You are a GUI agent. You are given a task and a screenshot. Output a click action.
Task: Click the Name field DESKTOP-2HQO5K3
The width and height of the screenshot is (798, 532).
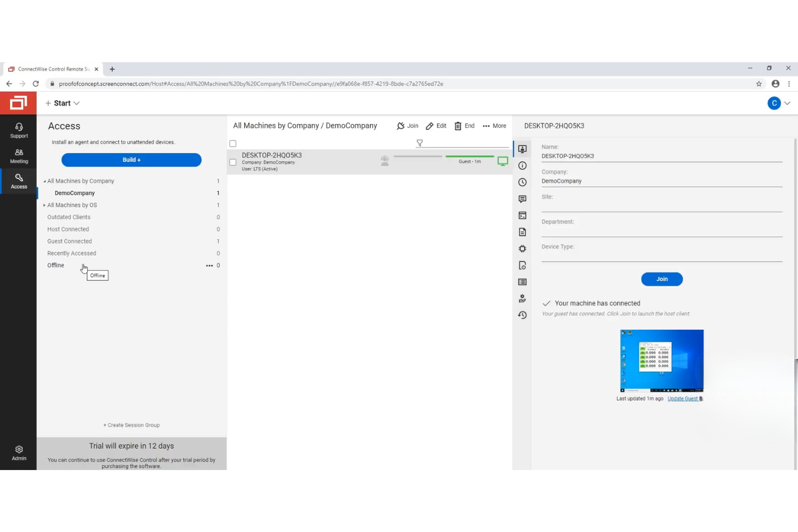pos(662,156)
